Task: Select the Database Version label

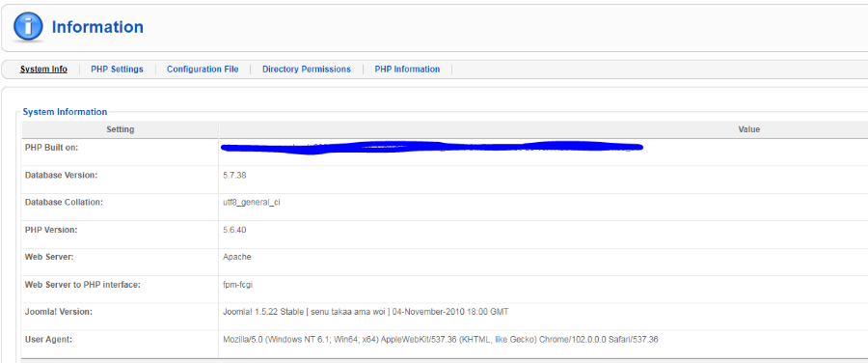Action: click(x=62, y=175)
